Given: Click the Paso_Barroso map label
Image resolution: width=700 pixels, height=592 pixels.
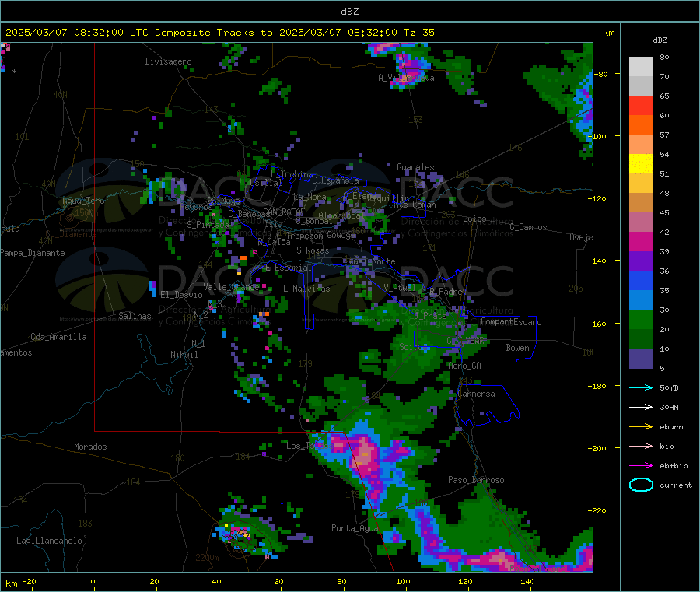Looking at the screenshot, I should click(x=476, y=480).
